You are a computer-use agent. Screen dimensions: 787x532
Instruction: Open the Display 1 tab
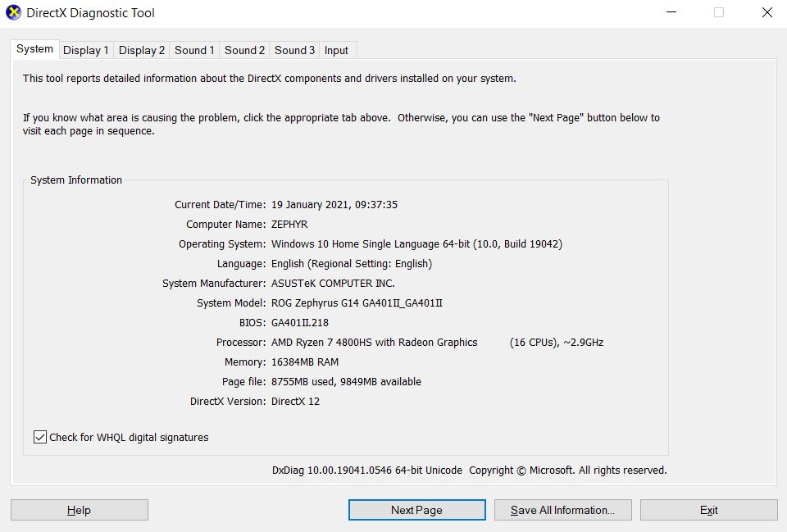86,50
